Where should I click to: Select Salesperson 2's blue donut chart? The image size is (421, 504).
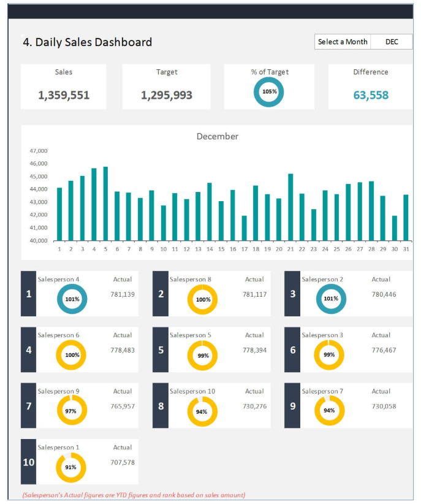[x=331, y=300]
